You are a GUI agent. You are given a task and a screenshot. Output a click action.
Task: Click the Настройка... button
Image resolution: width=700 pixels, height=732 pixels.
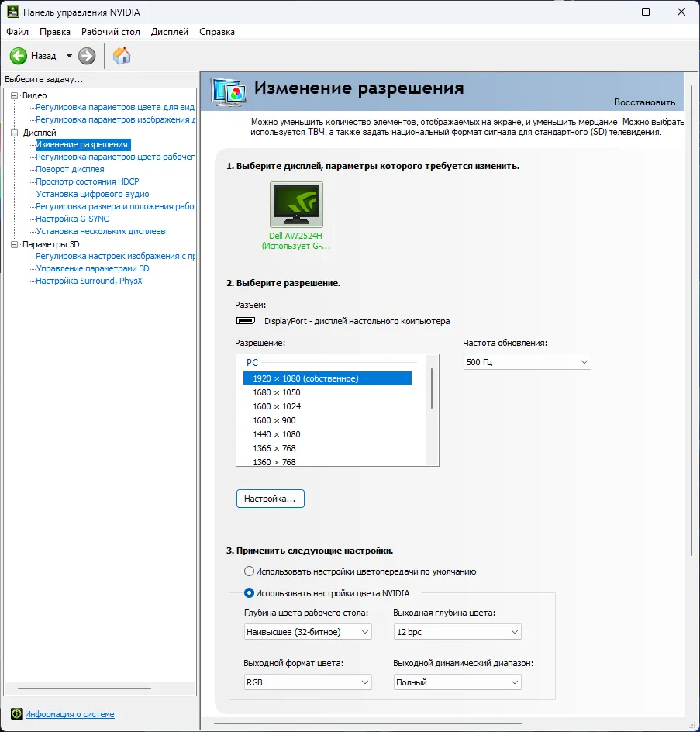pos(270,499)
